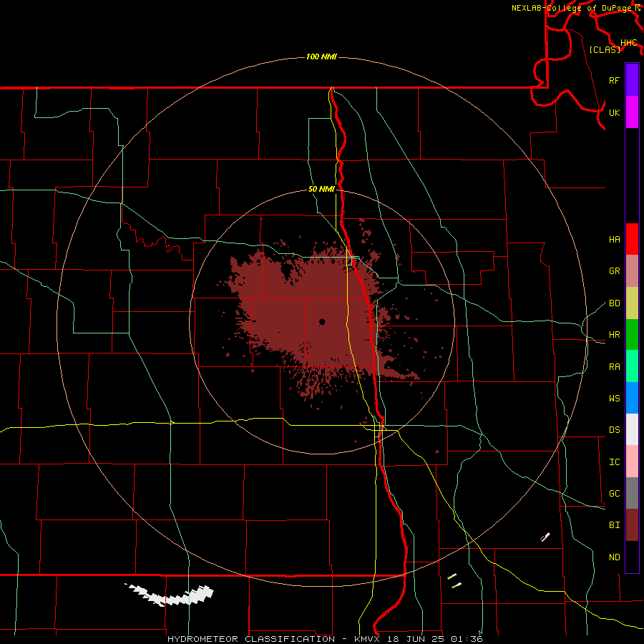Click the "50 NMI" range ring label
This screenshot has height=644, width=644.
pyautogui.click(x=321, y=189)
